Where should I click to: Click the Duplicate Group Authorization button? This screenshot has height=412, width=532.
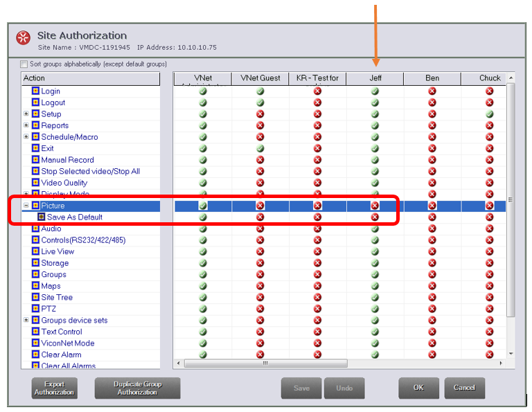(137, 388)
